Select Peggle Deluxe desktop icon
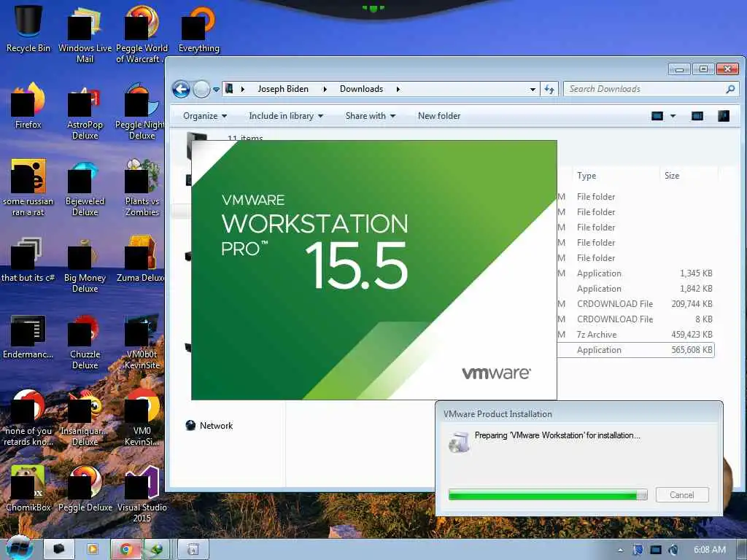Image resolution: width=747 pixels, height=560 pixels. coord(85,489)
